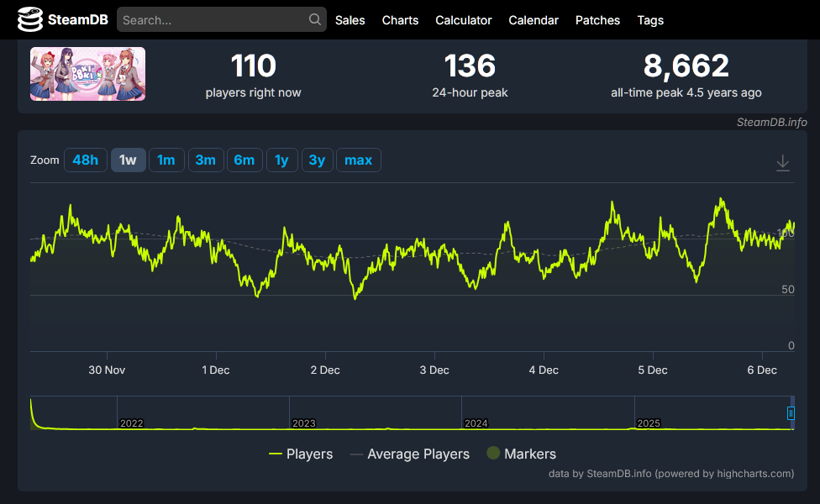Set chart zoom to 1y
The height and width of the screenshot is (504, 820).
click(x=282, y=160)
